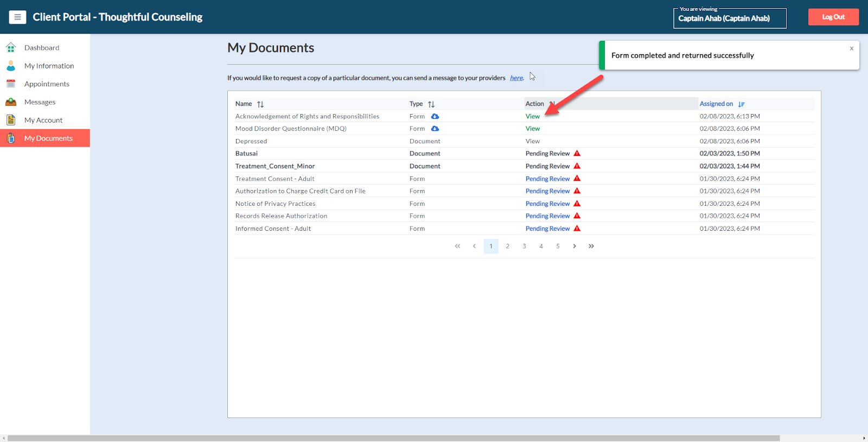The image size is (868, 442).
Task: Toggle Assigned on sort order icon
Action: coord(742,104)
